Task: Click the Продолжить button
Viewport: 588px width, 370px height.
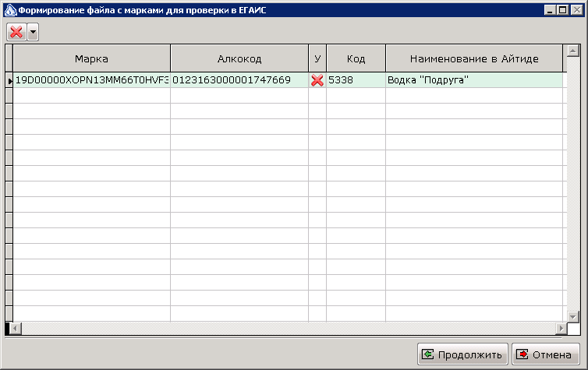Action: (x=462, y=354)
